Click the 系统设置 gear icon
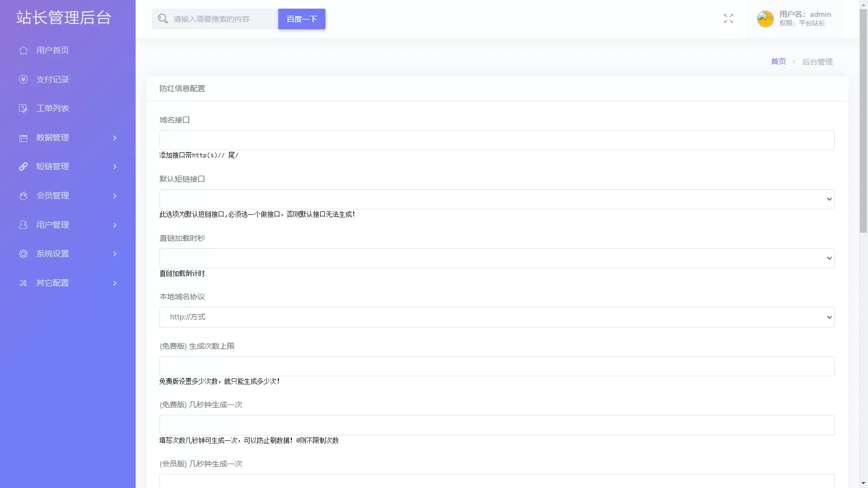The width and height of the screenshot is (868, 488). pyautogui.click(x=23, y=254)
